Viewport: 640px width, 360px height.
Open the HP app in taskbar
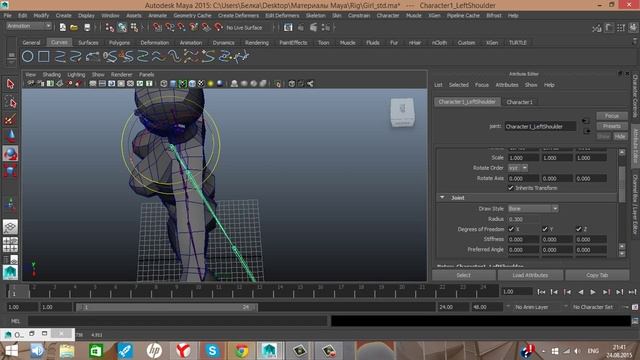(x=154, y=350)
